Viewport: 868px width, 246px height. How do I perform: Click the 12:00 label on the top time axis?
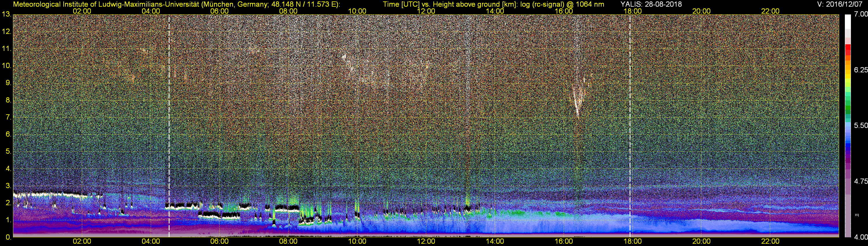[426, 11]
